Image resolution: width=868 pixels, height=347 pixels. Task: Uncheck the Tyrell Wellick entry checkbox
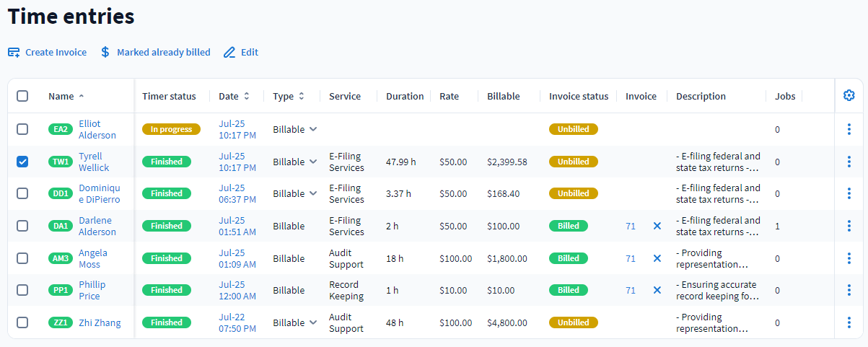(22, 162)
